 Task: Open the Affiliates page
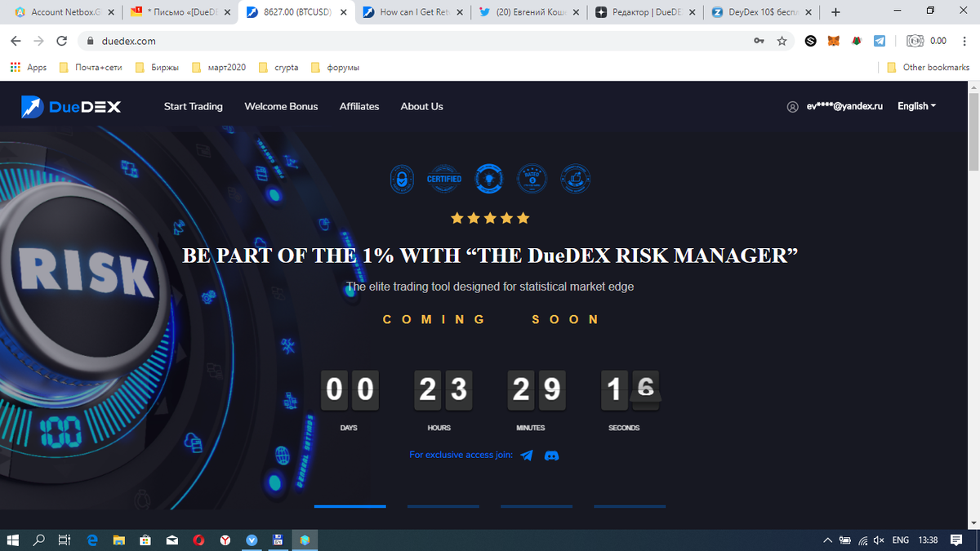[x=359, y=106]
